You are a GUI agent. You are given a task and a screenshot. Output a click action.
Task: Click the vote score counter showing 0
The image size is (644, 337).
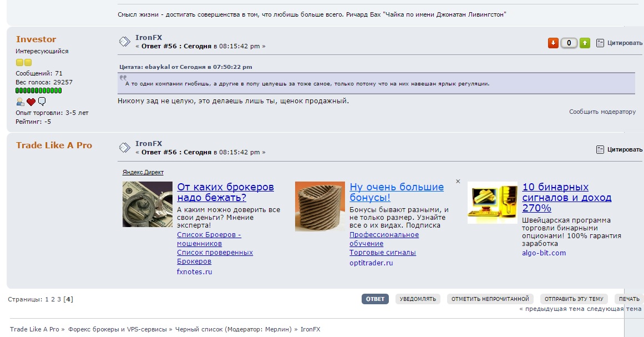click(x=569, y=43)
